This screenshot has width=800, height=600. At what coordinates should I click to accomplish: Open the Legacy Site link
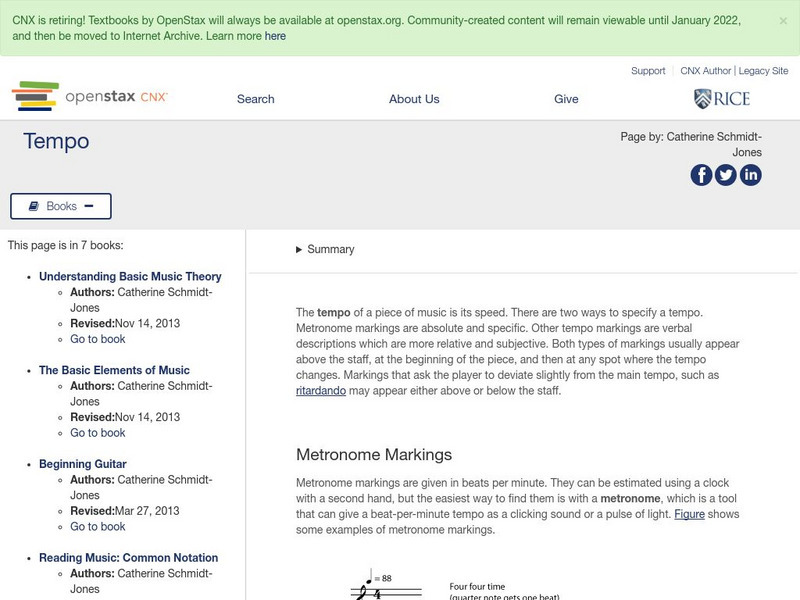click(763, 71)
